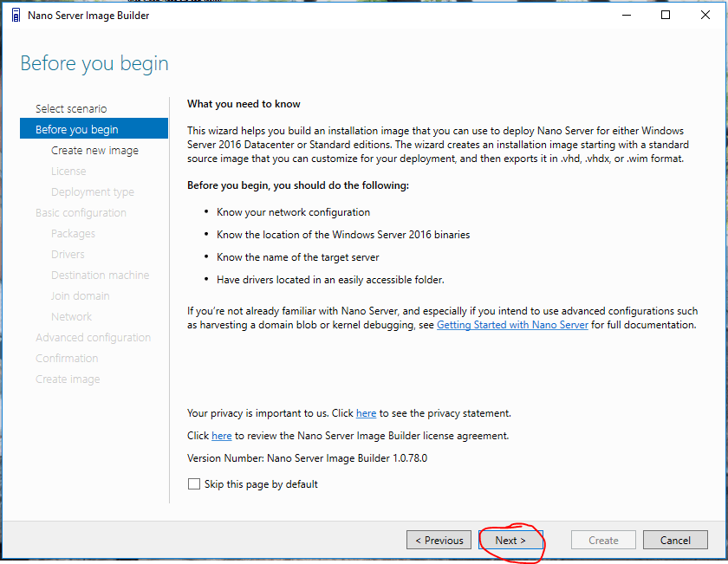Go to Basic configuration step
This screenshot has width=728, height=564.
tap(81, 213)
